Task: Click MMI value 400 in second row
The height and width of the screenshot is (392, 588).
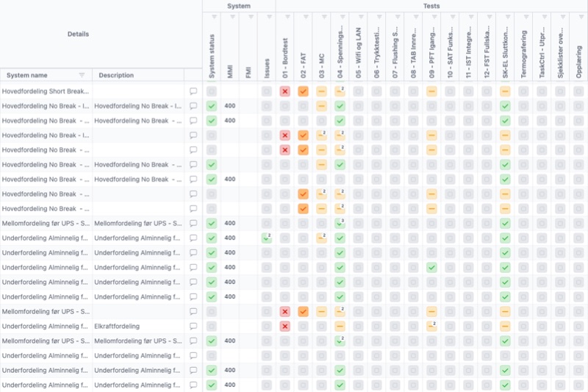Action: 230,106
